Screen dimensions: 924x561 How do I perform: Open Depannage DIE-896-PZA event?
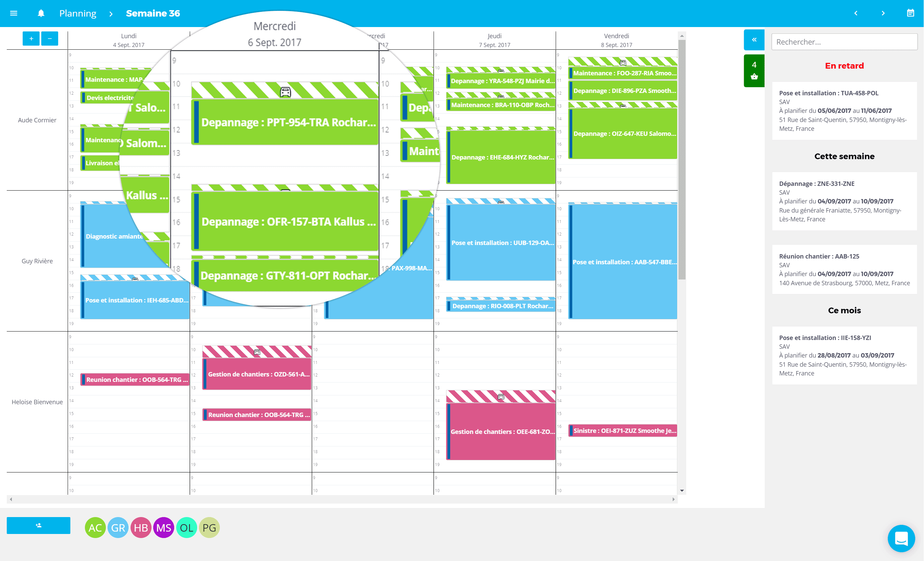(x=623, y=91)
